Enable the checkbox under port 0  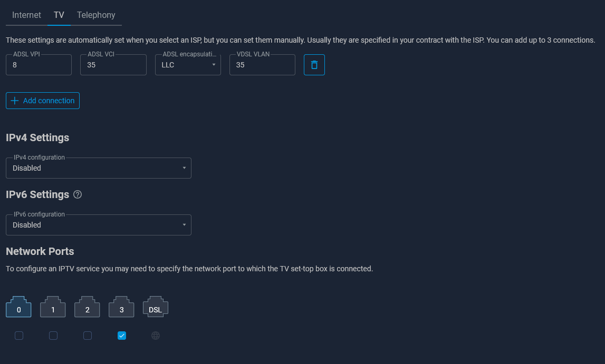[x=19, y=336]
